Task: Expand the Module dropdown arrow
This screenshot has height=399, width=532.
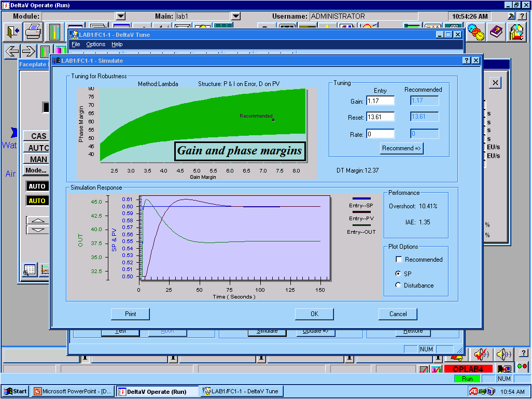Action: pos(121,16)
